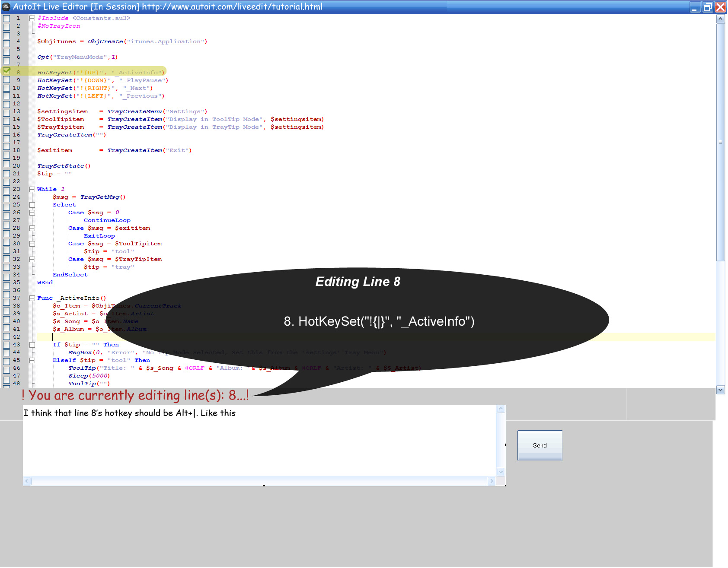Tick the checkbox for line 1

pos(6,19)
